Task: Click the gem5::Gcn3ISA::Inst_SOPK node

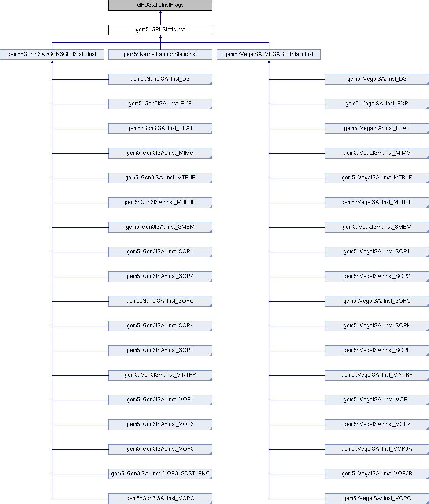Action: coord(160,326)
